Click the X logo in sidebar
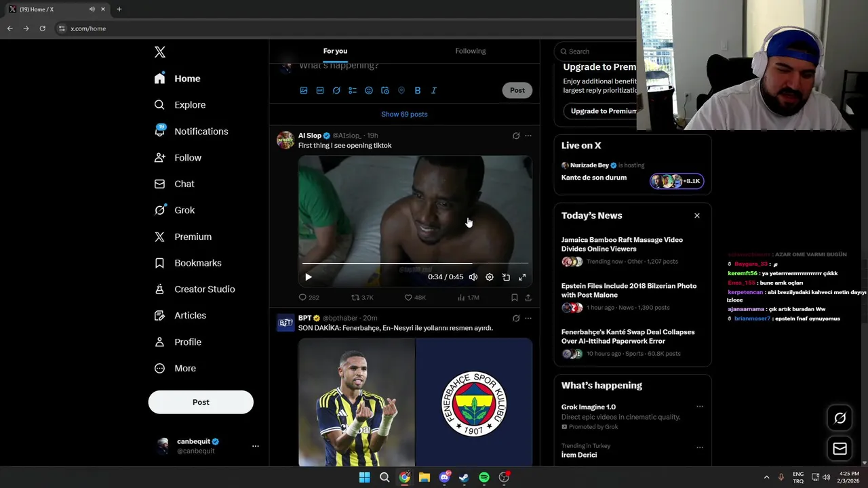 point(159,52)
